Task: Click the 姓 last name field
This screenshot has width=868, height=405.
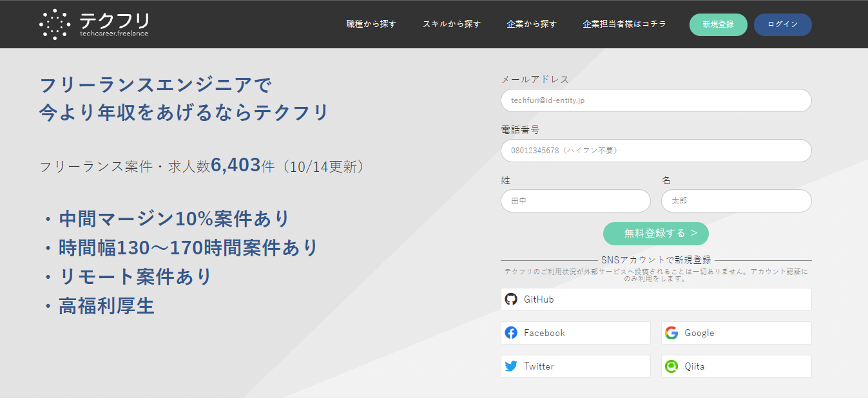Action: 575,201
